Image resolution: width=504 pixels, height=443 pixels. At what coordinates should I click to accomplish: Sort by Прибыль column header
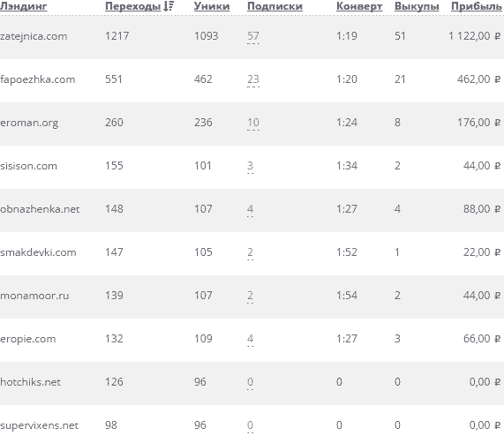coord(477,6)
